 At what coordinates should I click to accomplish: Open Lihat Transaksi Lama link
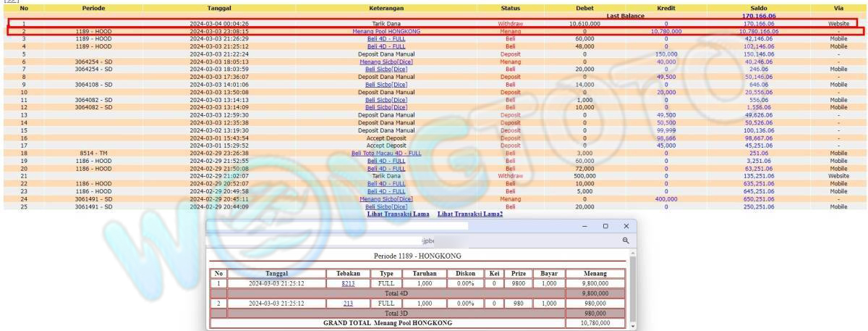coord(398,214)
